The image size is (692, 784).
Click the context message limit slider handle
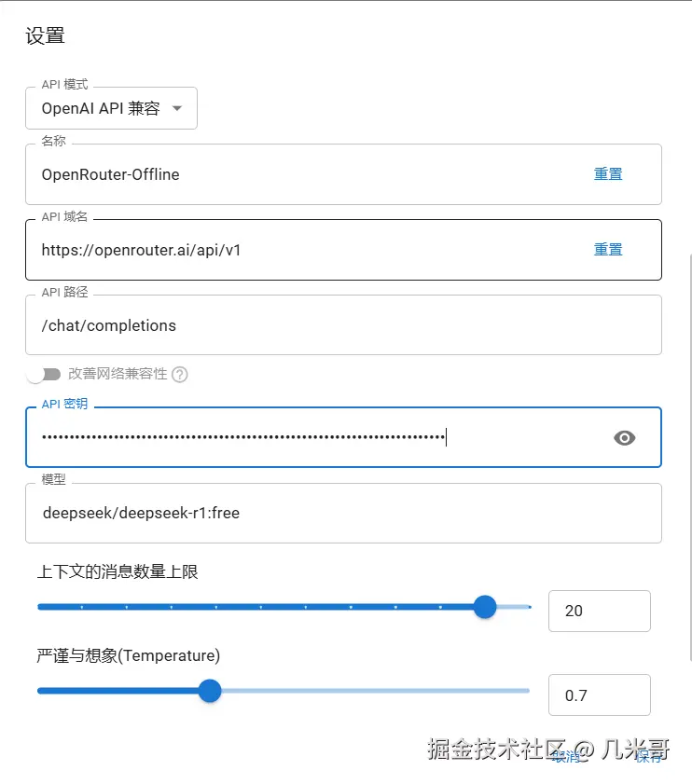tap(485, 607)
